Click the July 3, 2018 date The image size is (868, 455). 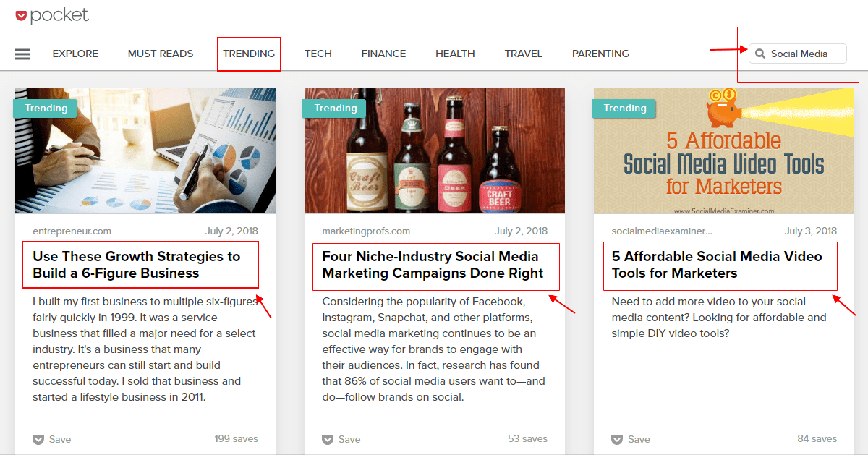(x=811, y=231)
